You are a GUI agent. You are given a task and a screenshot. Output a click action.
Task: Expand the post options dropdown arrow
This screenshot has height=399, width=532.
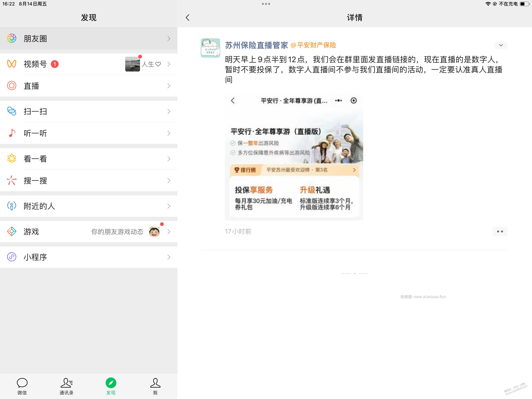click(x=501, y=45)
